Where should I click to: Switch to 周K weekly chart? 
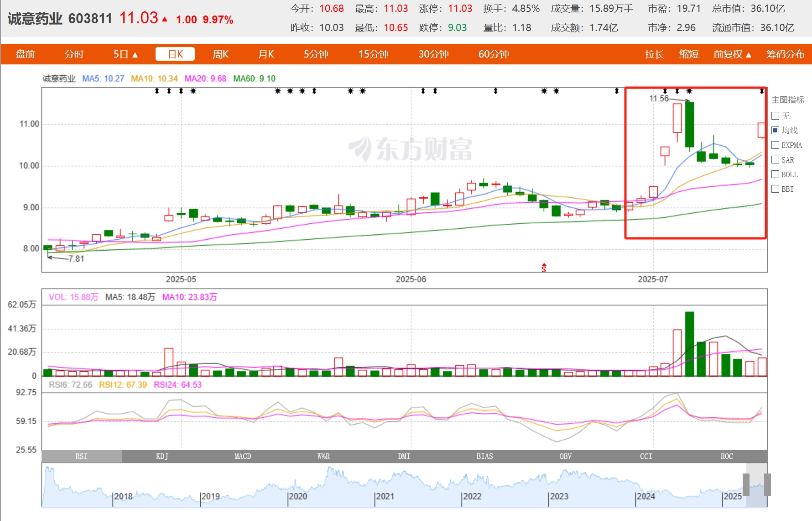(x=220, y=54)
